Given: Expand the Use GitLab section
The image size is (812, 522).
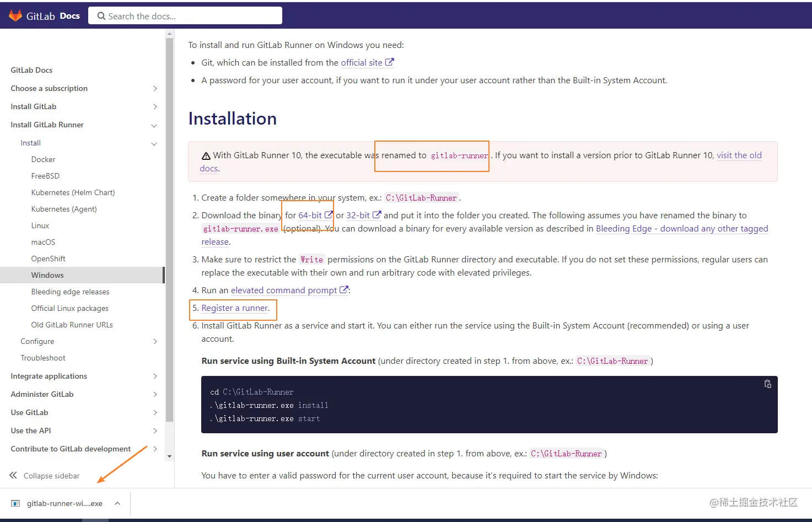Looking at the screenshot, I should tap(155, 412).
